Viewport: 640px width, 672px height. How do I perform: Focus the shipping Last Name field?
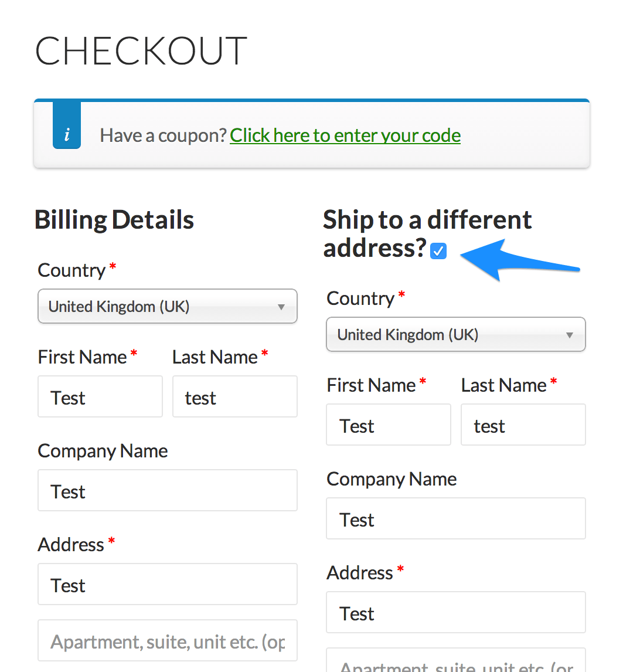point(523,425)
